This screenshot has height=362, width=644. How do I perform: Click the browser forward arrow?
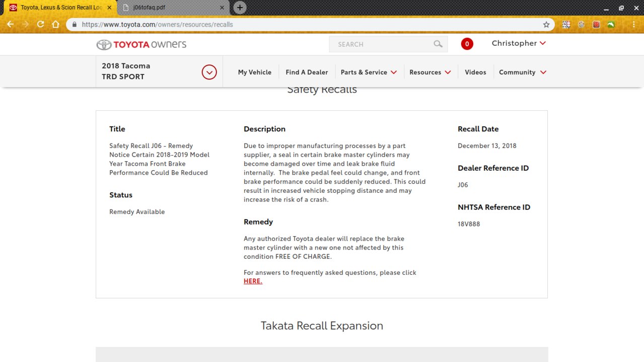[25, 24]
